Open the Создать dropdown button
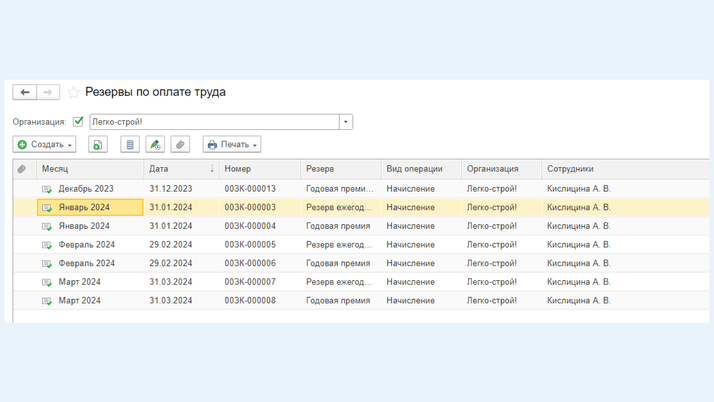 coord(45,145)
